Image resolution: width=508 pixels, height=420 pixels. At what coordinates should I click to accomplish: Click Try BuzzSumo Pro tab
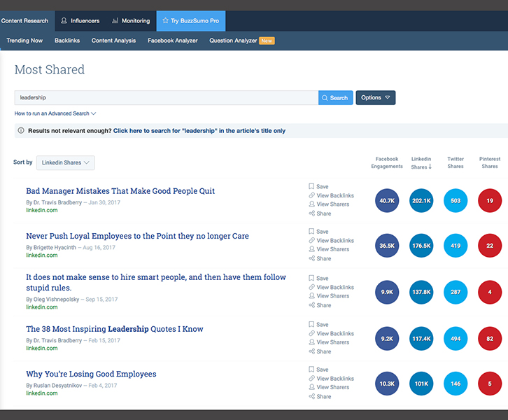point(191,21)
